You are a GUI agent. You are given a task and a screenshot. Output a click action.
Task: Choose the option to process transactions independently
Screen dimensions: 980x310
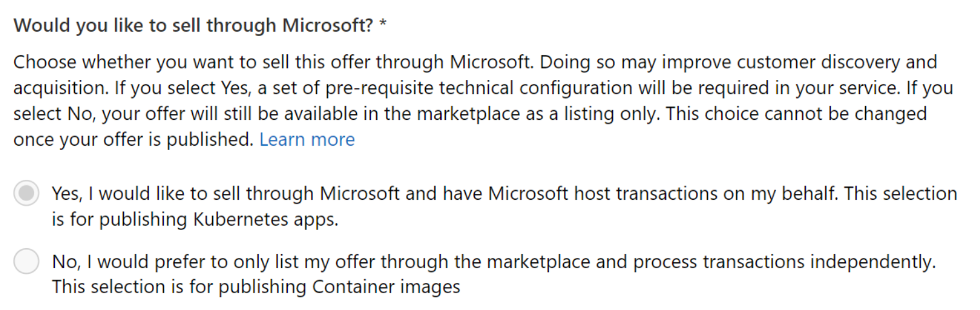[26, 262]
